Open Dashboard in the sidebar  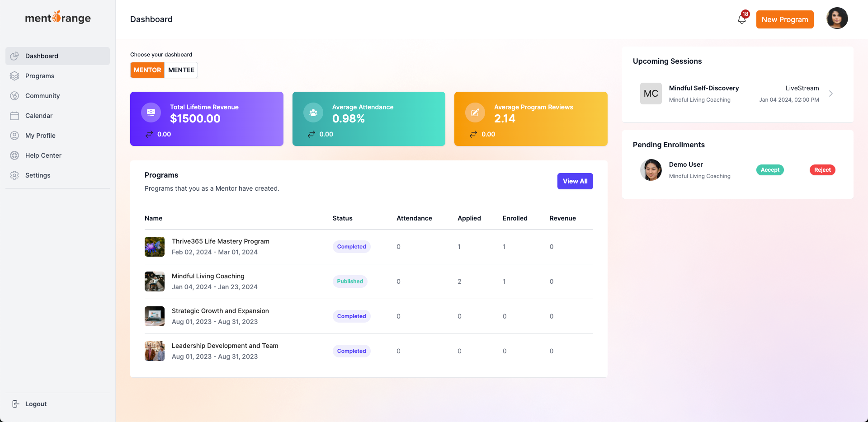tap(58, 56)
